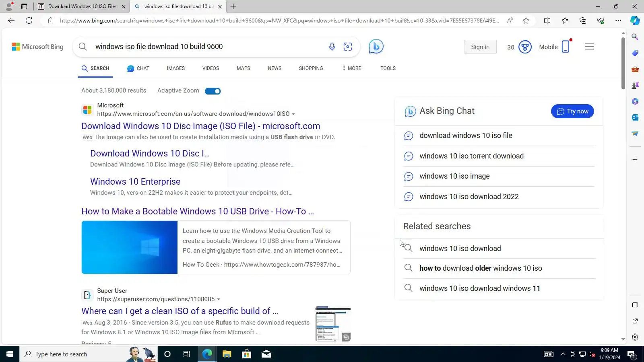Refresh the Bing search page
Image resolution: width=644 pixels, height=362 pixels.
click(29, 21)
